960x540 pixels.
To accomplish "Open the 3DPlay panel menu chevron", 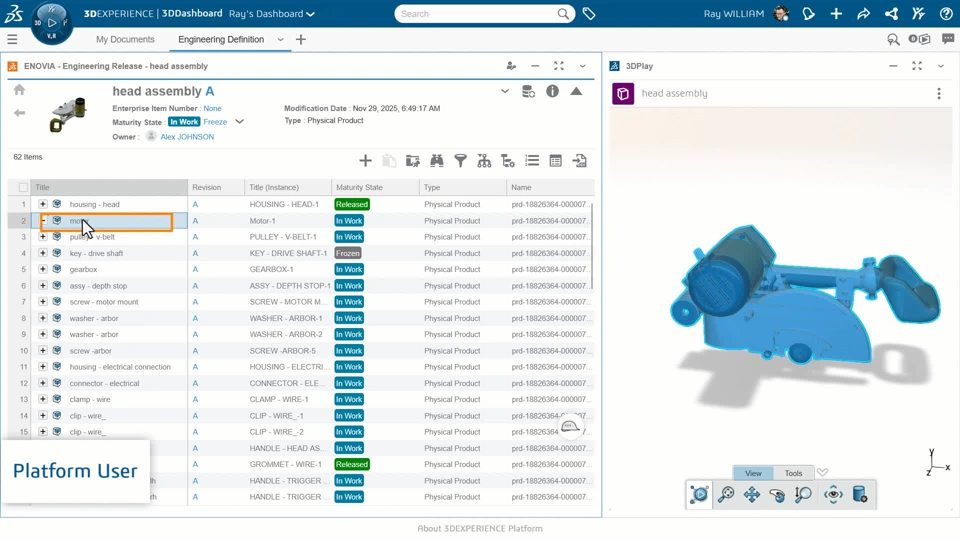I will click(x=940, y=66).
